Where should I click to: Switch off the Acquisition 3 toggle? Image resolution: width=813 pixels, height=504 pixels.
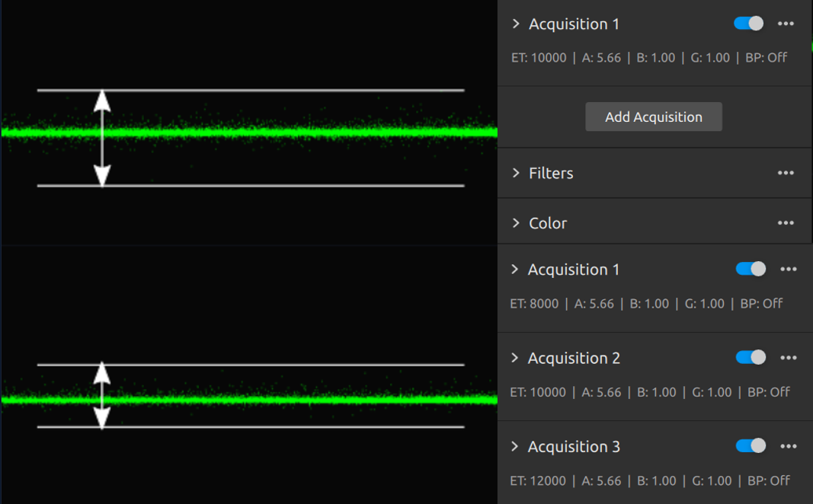pyautogui.click(x=751, y=446)
